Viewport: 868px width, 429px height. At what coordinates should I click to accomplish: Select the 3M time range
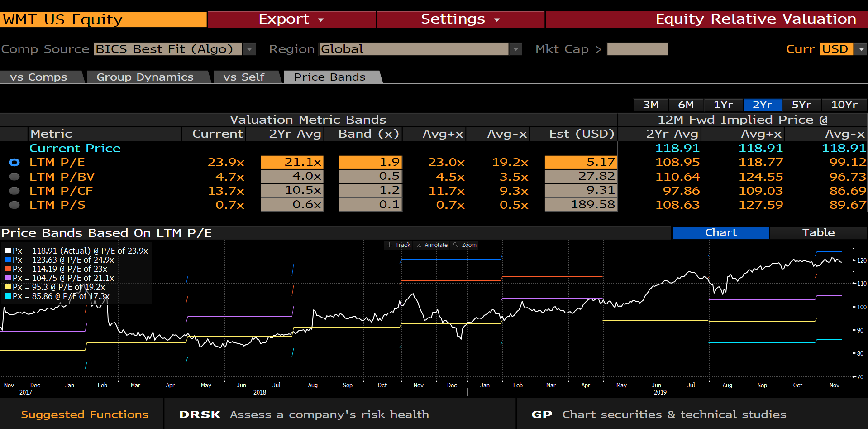650,105
